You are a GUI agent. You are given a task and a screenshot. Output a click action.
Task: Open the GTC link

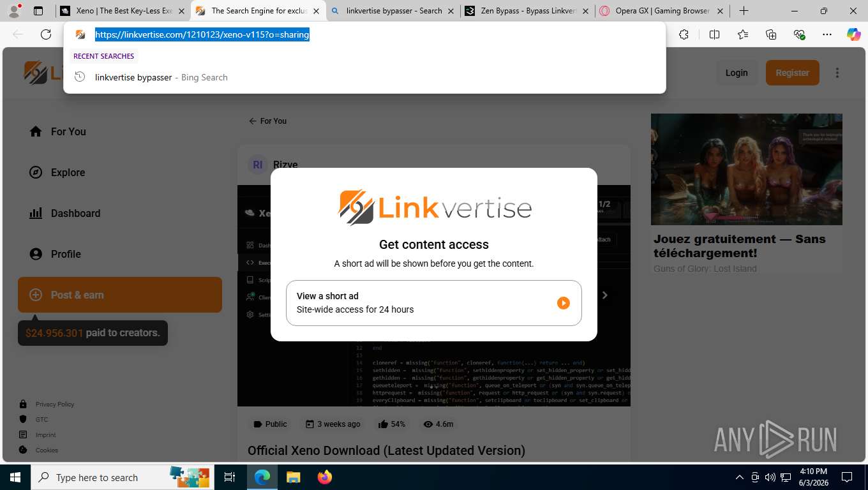41,419
